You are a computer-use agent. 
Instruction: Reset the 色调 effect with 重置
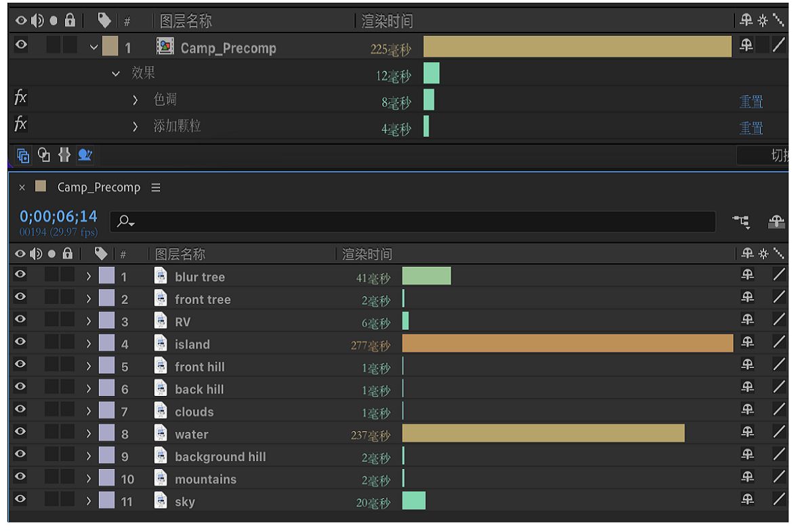click(751, 102)
